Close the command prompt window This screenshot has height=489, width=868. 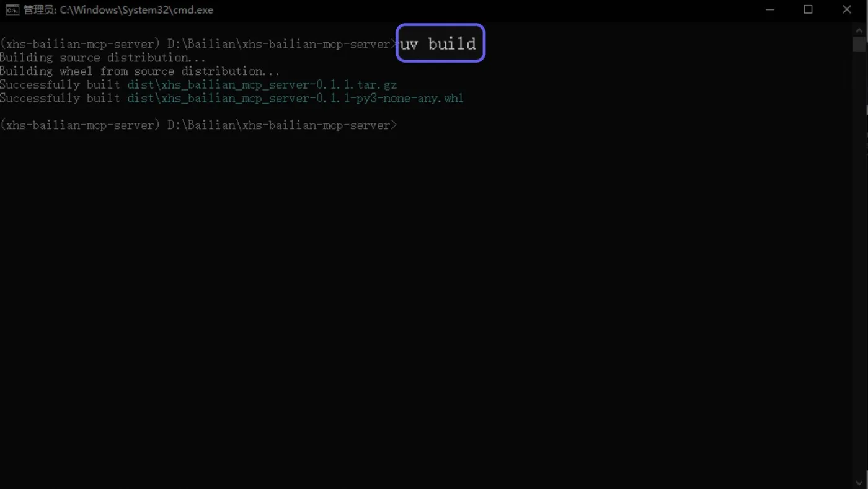847,10
